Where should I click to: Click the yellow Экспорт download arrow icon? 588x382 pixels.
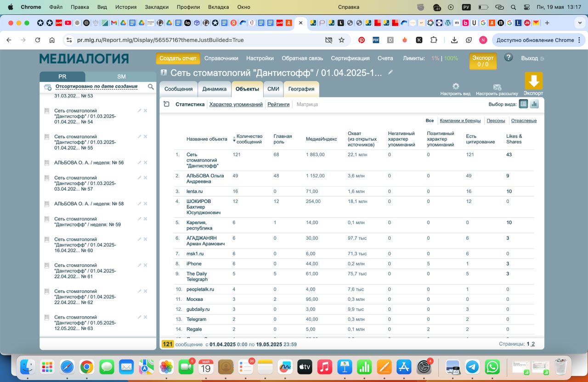tap(533, 81)
